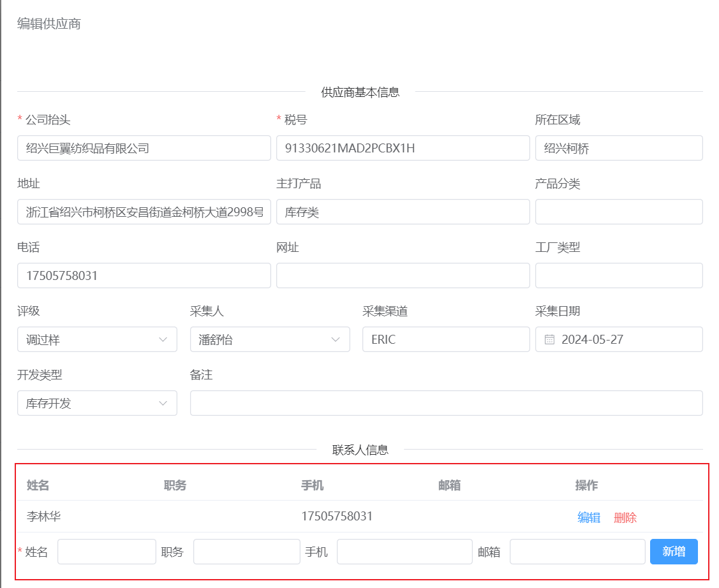Click the 编辑 link for 李林华
Viewport: 719px width, 588px height.
tap(589, 517)
